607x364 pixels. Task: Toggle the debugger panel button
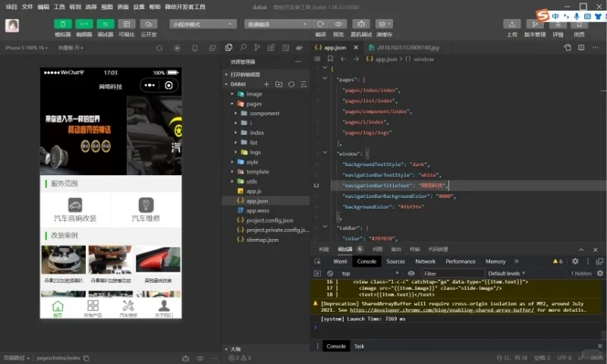coord(105,24)
